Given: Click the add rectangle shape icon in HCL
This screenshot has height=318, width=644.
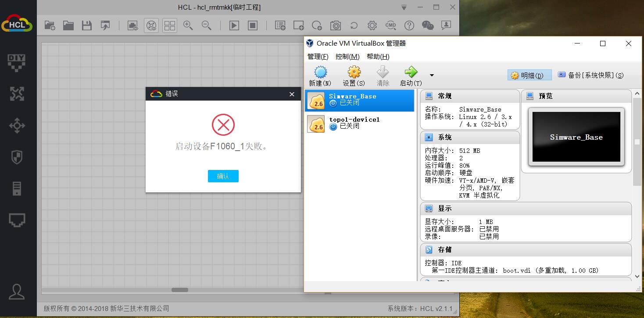Looking at the screenshot, I should [299, 25].
